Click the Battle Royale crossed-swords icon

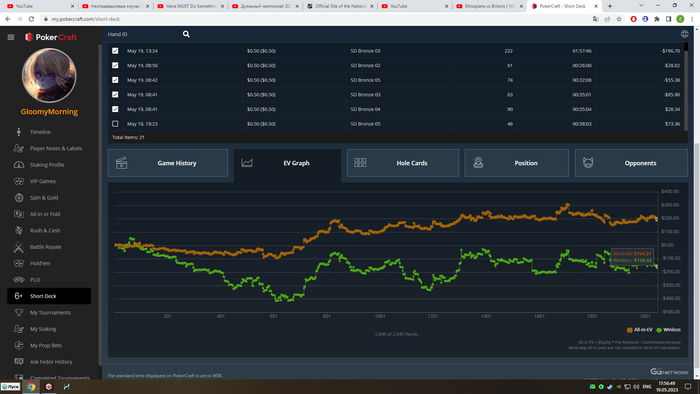point(19,247)
